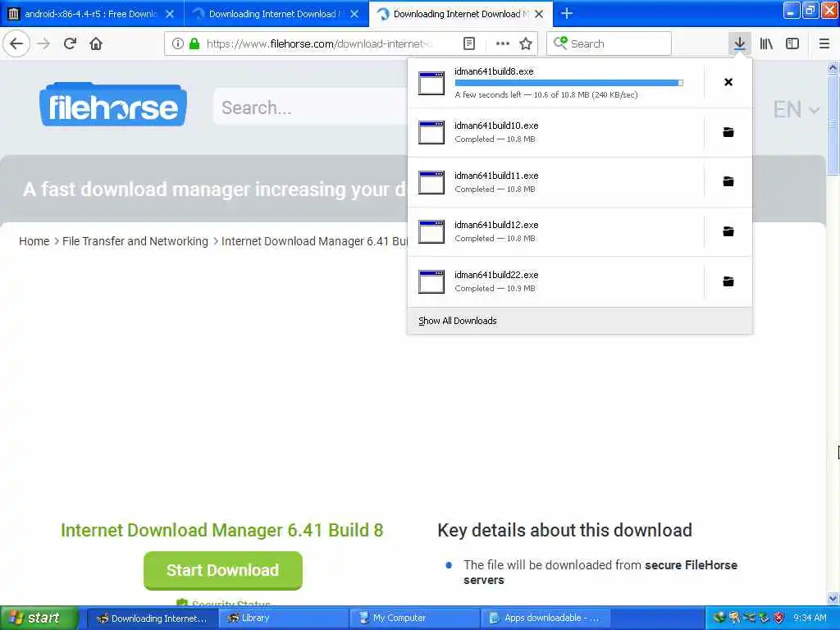
Task: Click the taskbar clock showing 9:34 AM
Action: 810,618
